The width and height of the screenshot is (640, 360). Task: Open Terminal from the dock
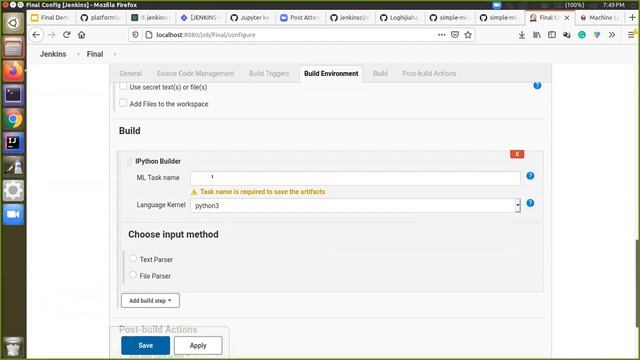coord(13,95)
